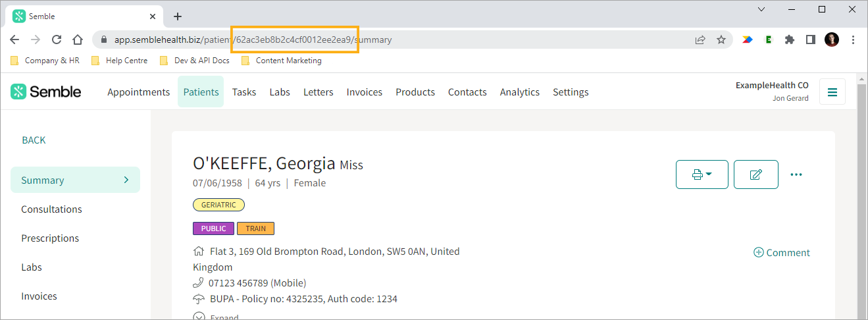The width and height of the screenshot is (868, 320).
Task: Open the Appointments tab
Action: [139, 92]
